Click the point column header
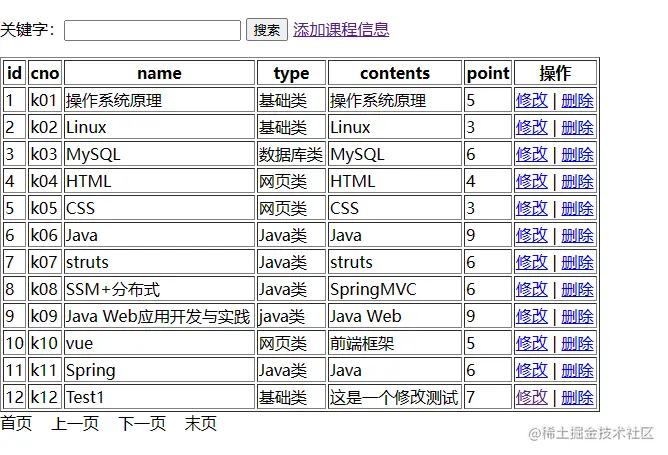The height and width of the screenshot is (455, 668). point(488,73)
